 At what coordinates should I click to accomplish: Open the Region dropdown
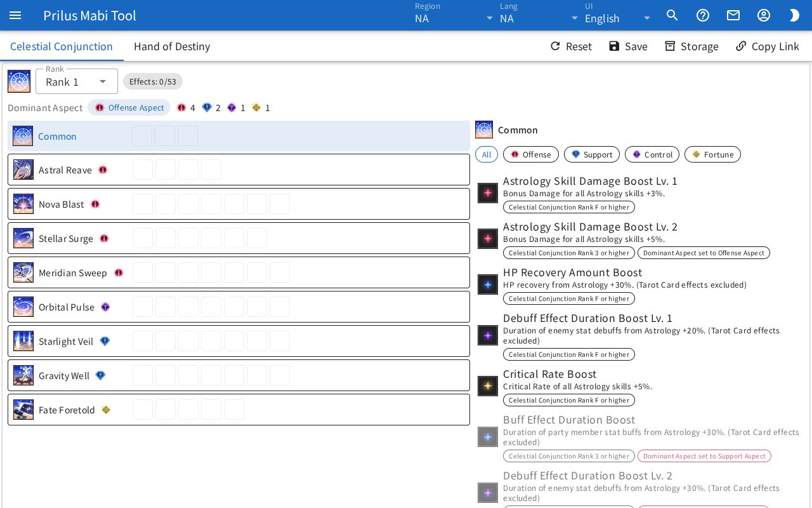click(454, 15)
